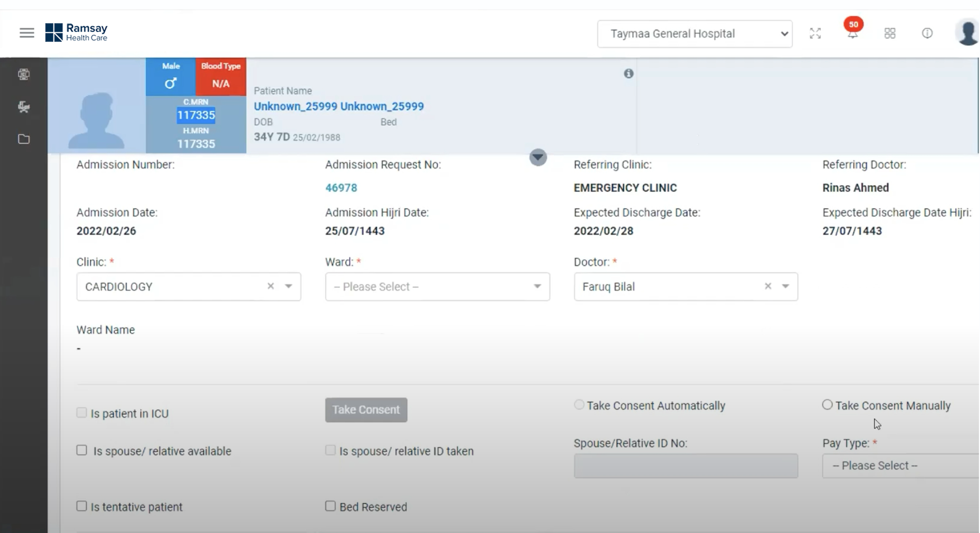
Task: Open the Clinic dropdown arrow
Action: 289,286
